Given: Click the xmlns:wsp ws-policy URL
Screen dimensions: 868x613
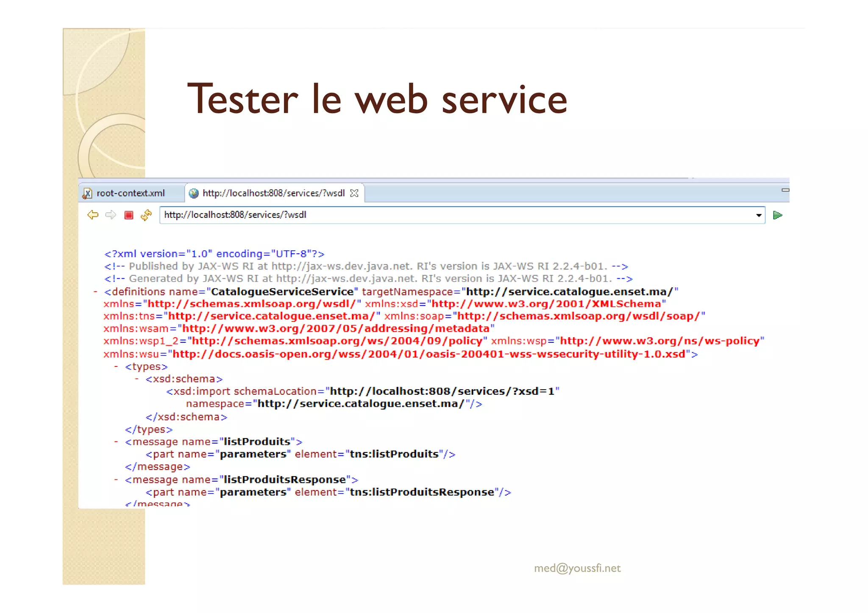Looking at the screenshot, I should click(660, 341).
